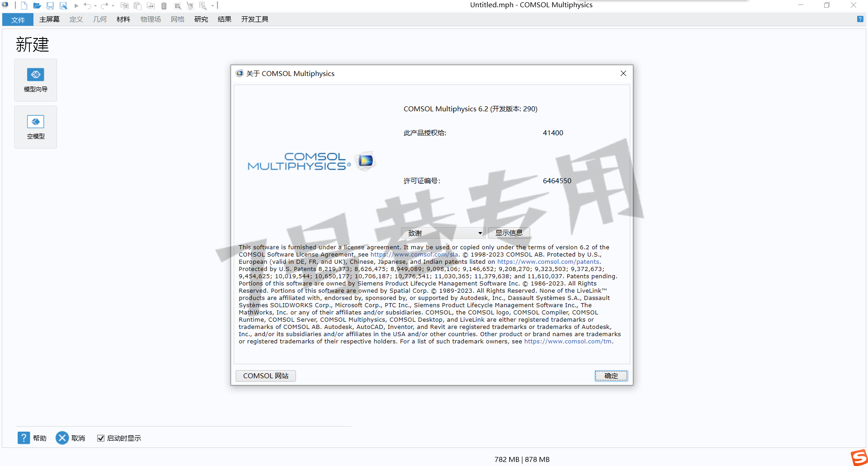Viewport: 868px width, 466px height.
Task: Click the New file icon in toolbar
Action: (x=24, y=6)
